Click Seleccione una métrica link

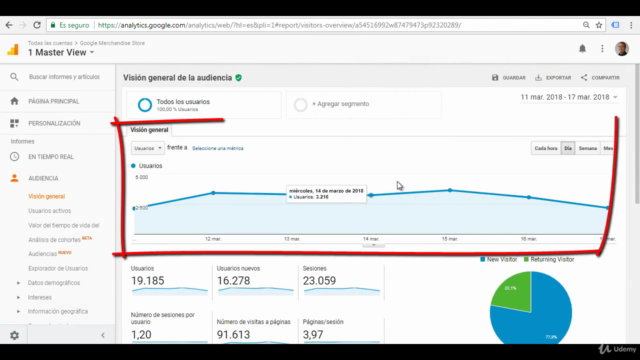pos(218,149)
